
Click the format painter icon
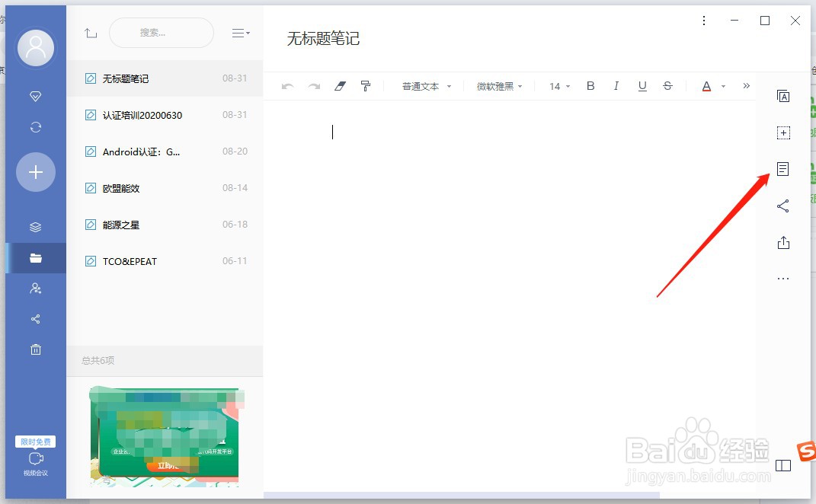pyautogui.click(x=366, y=86)
